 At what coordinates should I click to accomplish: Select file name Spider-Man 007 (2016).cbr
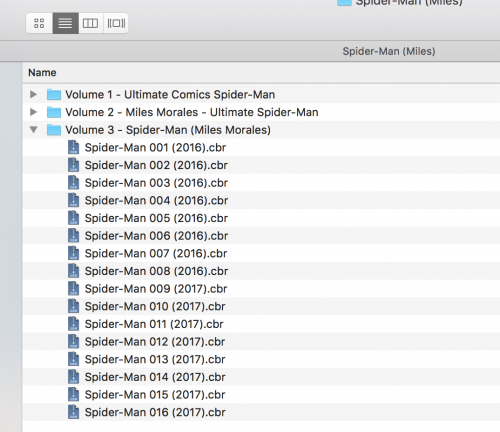coord(156,254)
